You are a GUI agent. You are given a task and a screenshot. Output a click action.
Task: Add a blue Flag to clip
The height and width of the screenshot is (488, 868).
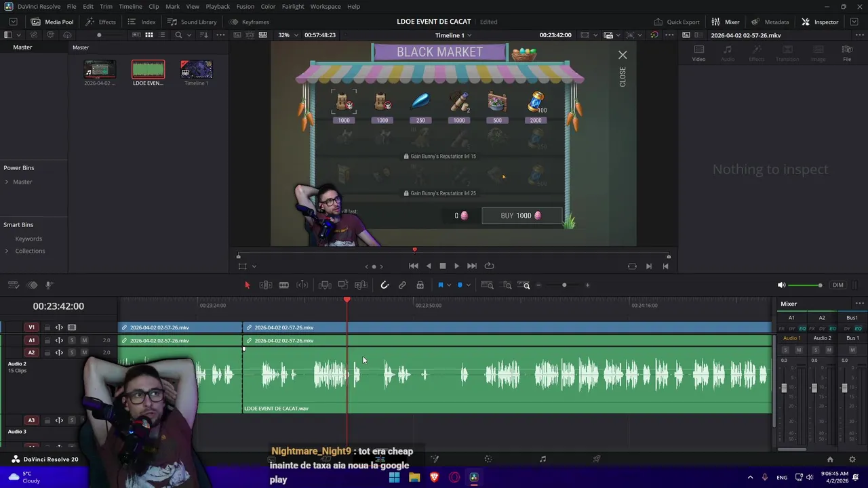[440, 285]
